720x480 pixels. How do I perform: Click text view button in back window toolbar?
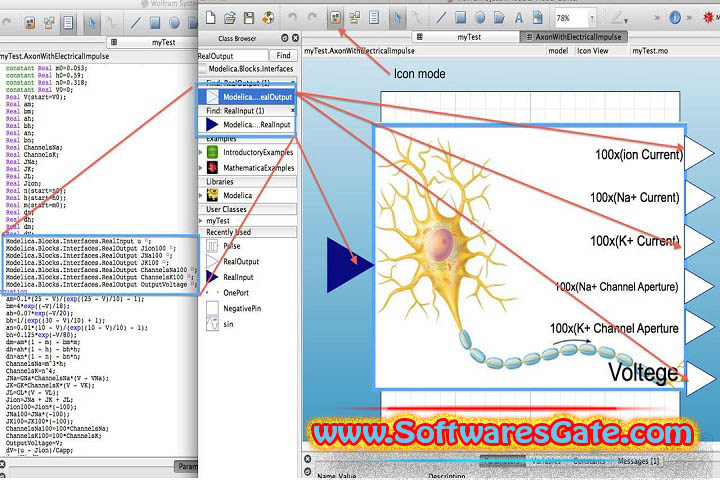(x=68, y=23)
